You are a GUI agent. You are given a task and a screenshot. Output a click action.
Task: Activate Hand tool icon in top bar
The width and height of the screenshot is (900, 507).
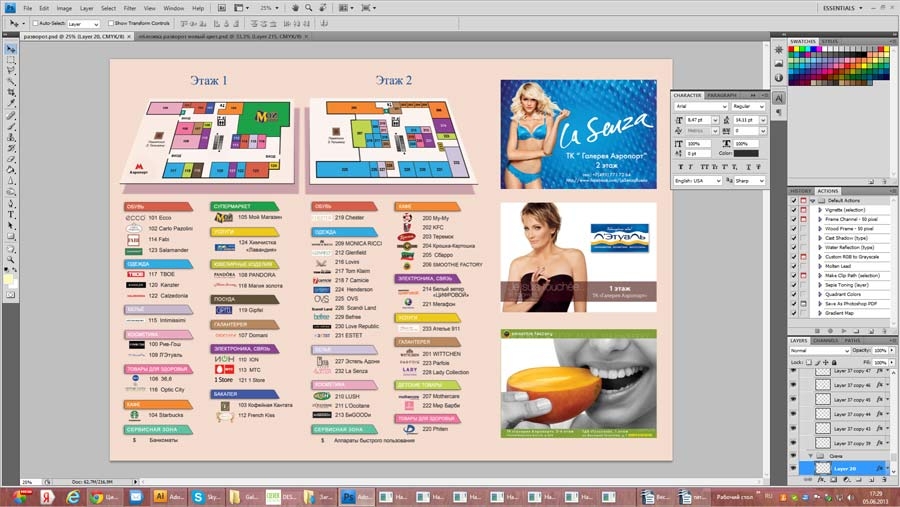click(x=295, y=8)
